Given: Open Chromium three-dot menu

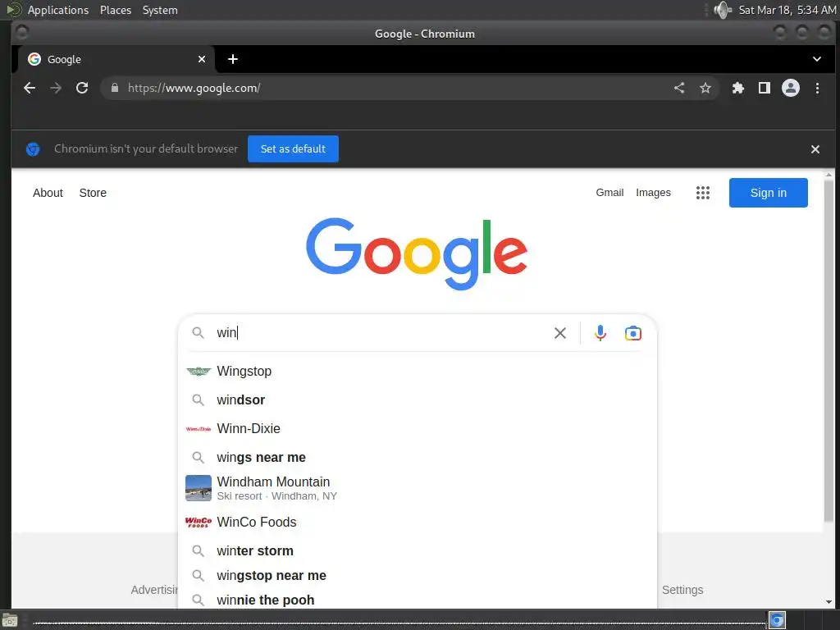Looking at the screenshot, I should pos(817,88).
